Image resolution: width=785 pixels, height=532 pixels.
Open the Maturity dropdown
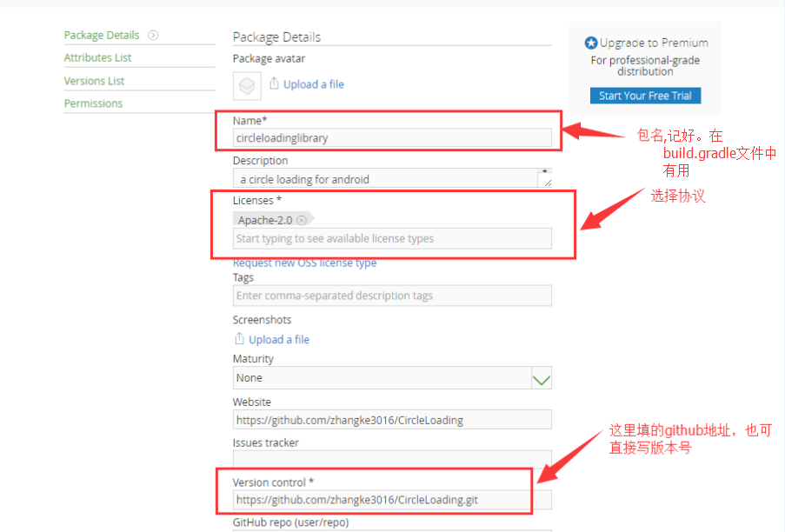[541, 378]
